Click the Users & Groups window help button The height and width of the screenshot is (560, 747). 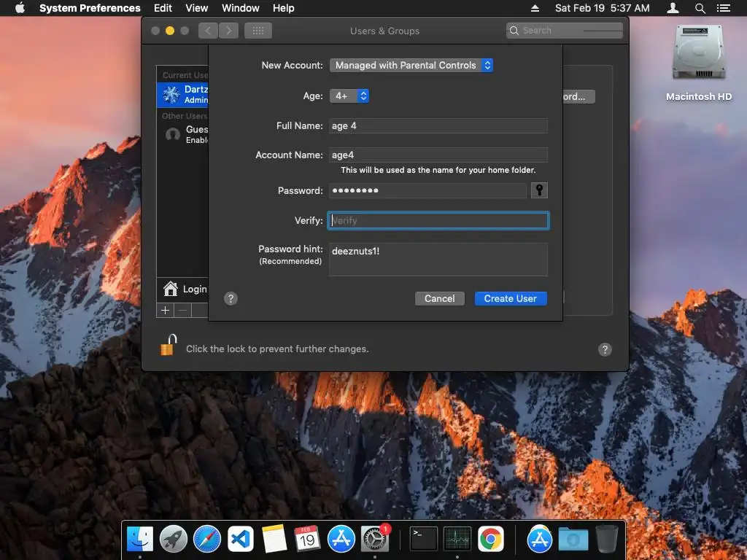click(605, 349)
